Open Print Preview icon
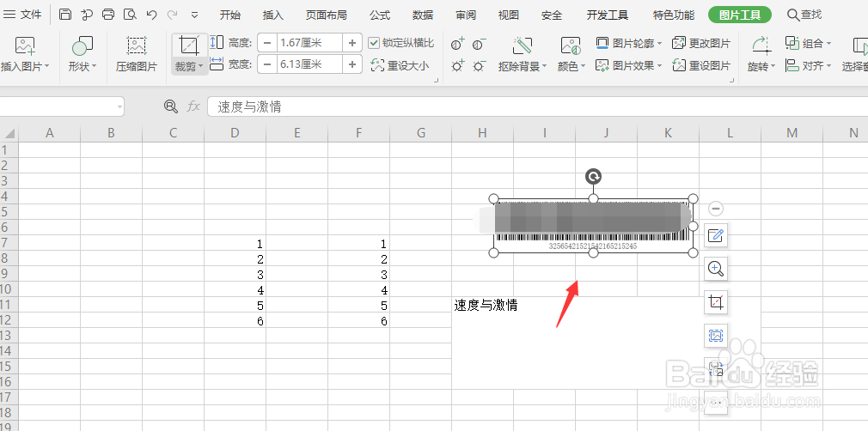 [x=130, y=15]
